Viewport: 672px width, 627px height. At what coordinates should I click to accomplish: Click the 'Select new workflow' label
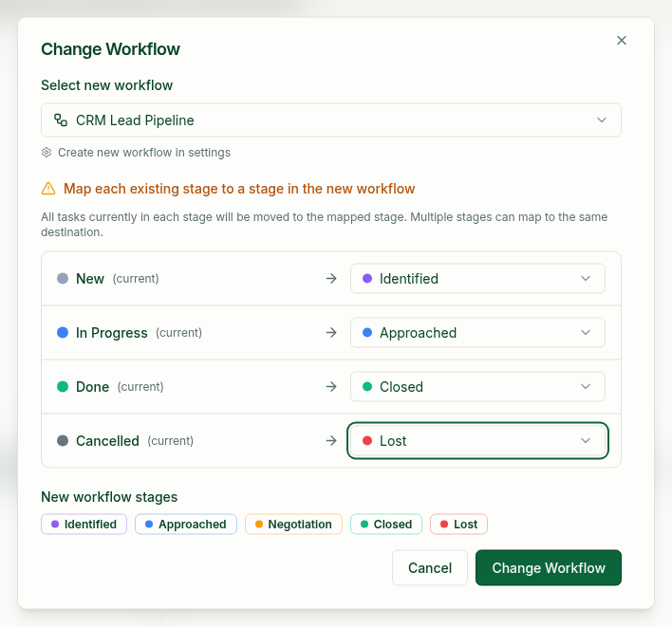click(x=106, y=85)
